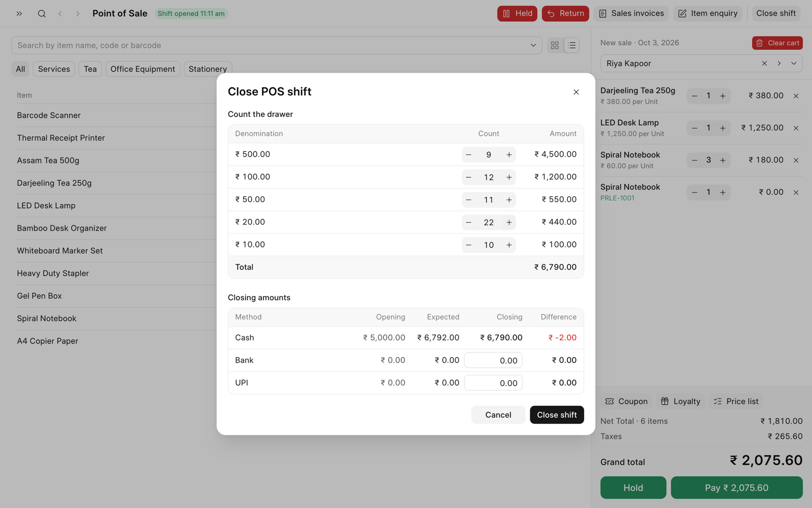Confirm with the black Close shift button
812x508 pixels.
557,415
